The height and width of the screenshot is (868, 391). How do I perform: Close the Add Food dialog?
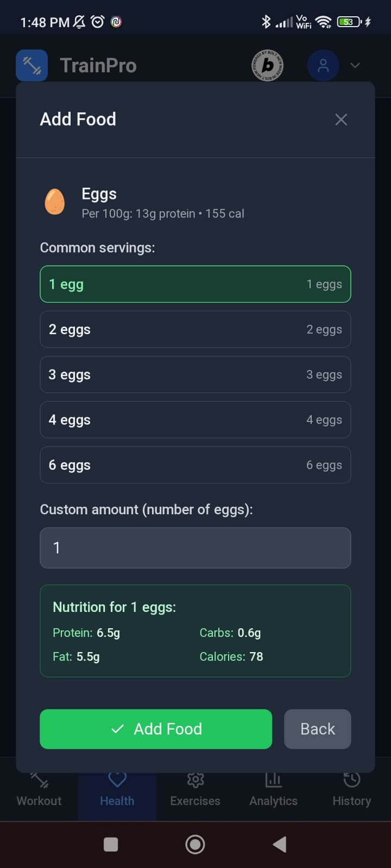click(341, 119)
